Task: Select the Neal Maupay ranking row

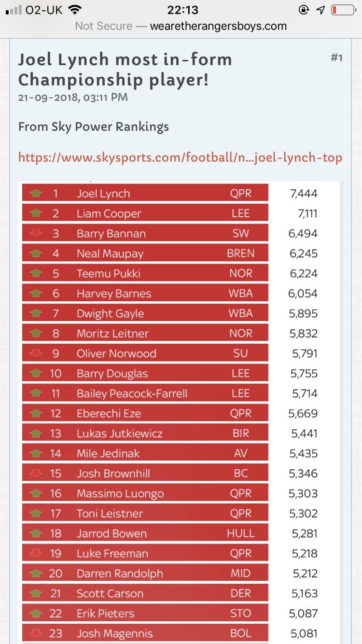Action: coord(145,253)
